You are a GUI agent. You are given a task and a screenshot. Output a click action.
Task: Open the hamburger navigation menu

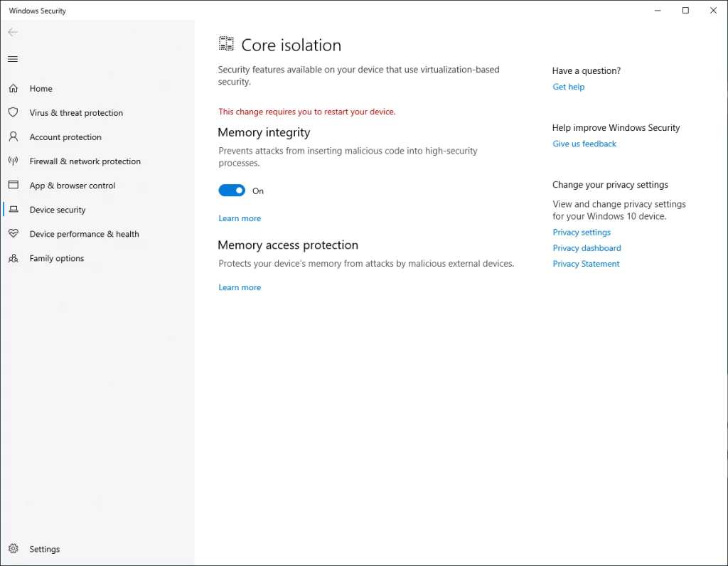[x=13, y=59]
